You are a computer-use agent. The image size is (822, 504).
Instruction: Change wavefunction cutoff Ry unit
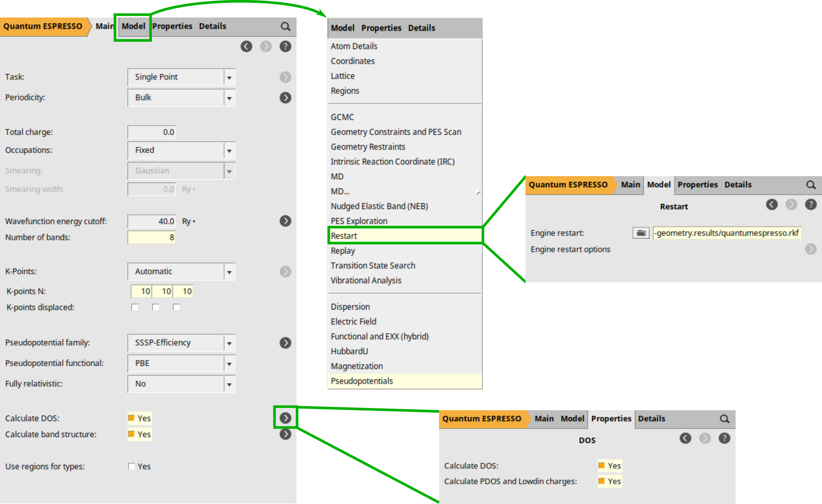(x=189, y=221)
